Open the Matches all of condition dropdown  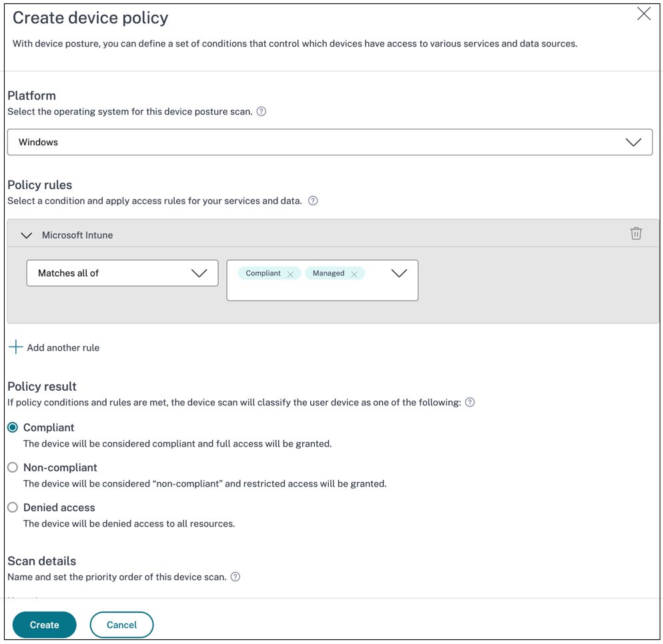(122, 273)
